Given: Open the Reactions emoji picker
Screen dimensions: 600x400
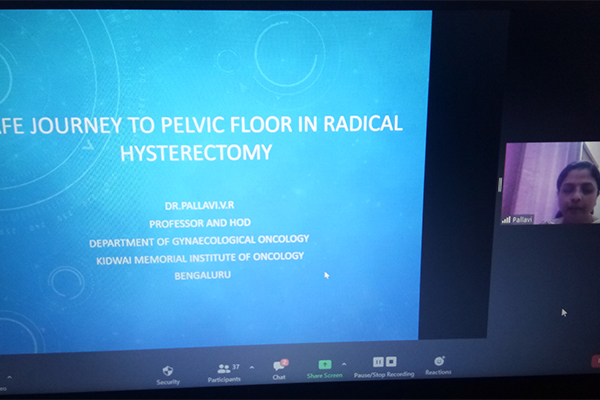Looking at the screenshot, I should [438, 361].
